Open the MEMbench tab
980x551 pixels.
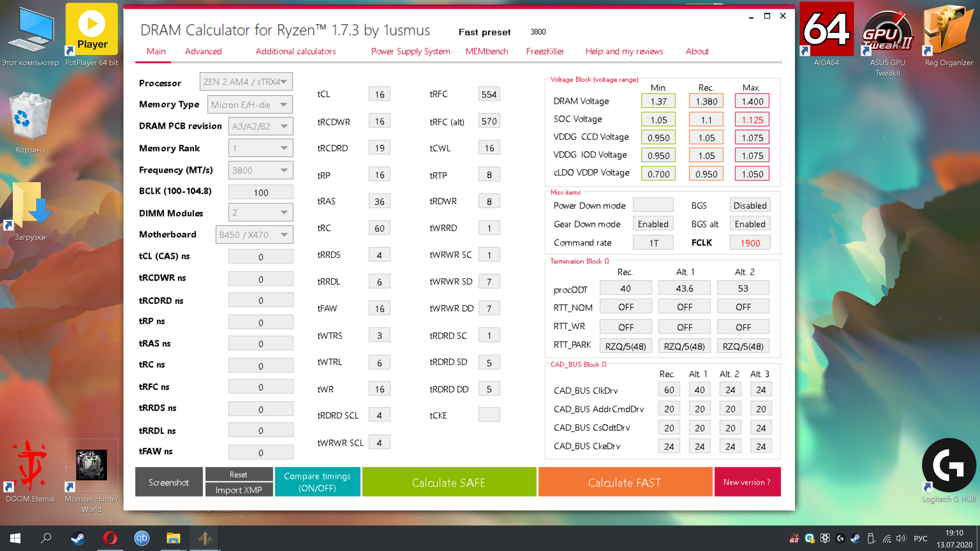(487, 51)
